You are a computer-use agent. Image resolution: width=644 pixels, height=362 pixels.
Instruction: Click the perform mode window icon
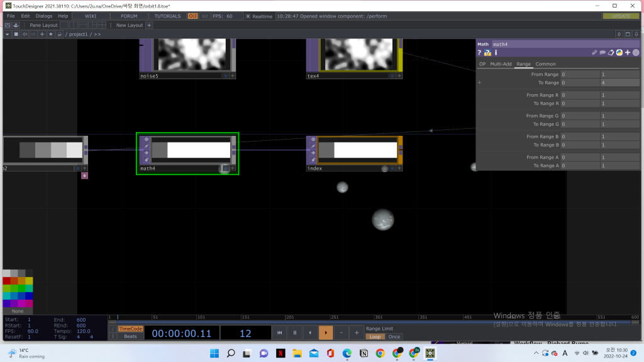click(x=8, y=25)
